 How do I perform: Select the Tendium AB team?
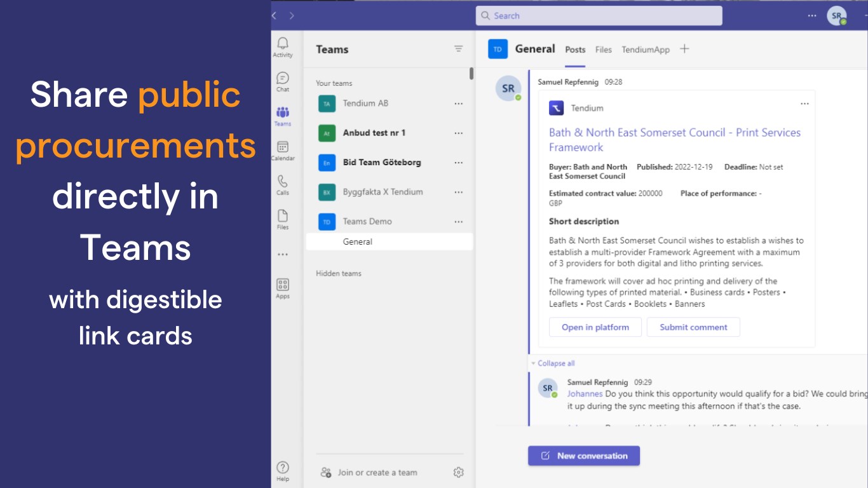(x=365, y=104)
